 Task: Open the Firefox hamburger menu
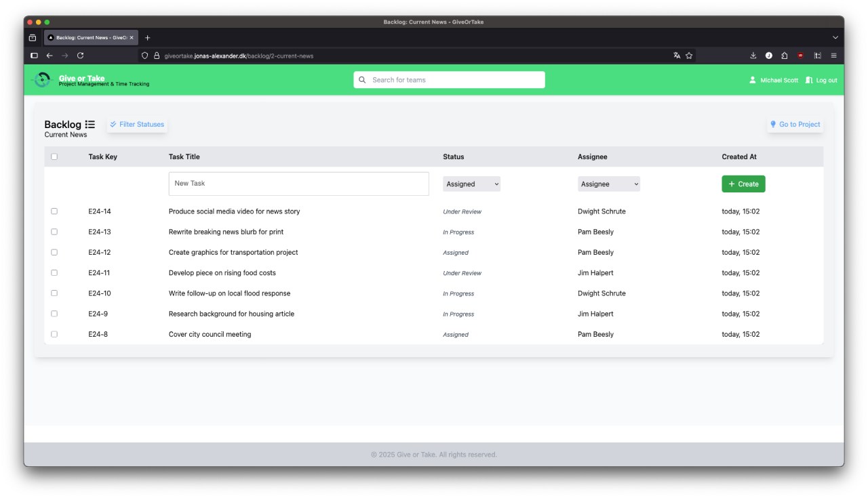click(x=833, y=56)
